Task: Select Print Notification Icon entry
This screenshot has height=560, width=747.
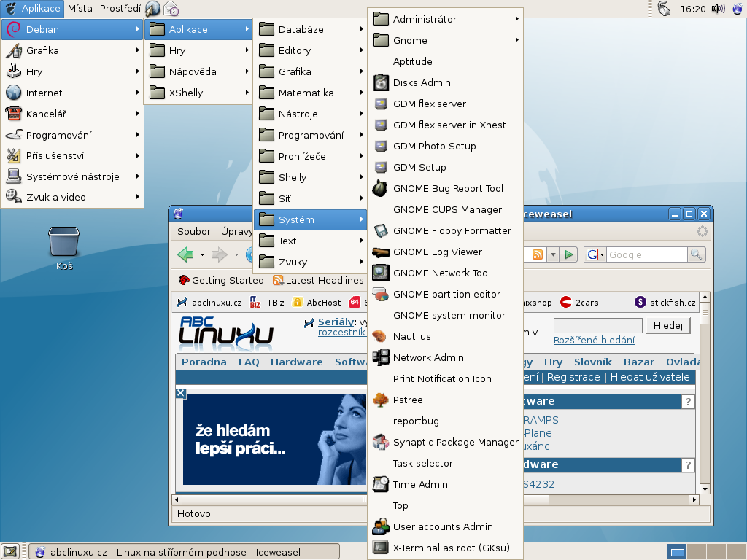Action: coord(445,378)
